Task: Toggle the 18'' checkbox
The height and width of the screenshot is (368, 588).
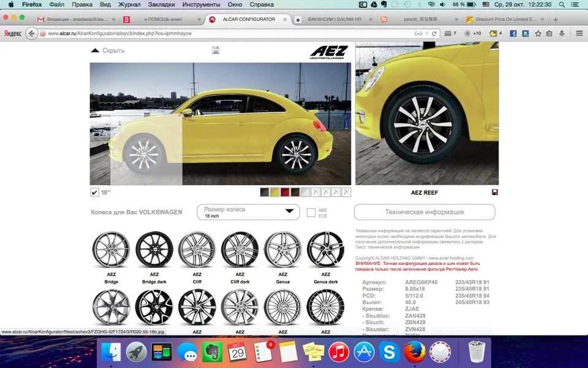Action: (x=94, y=192)
